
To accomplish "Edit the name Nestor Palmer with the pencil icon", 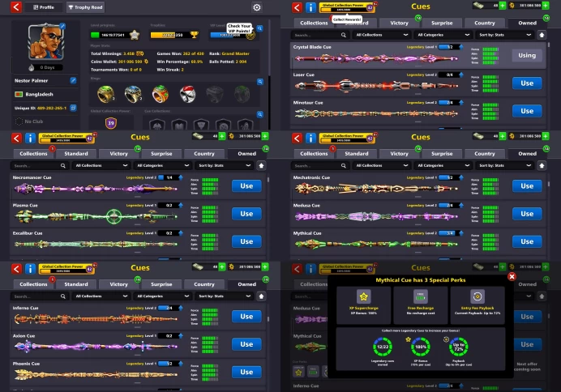I will coord(73,80).
